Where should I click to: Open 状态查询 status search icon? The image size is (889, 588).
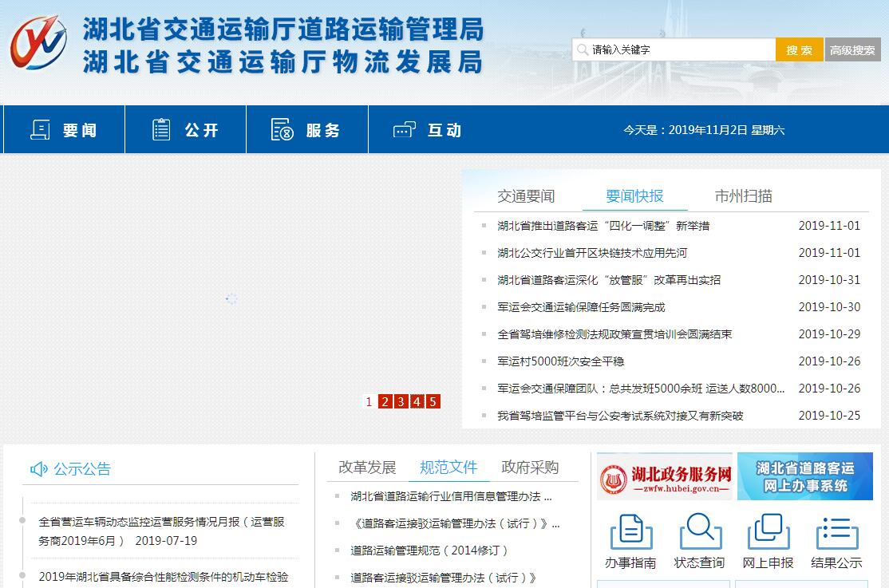(x=700, y=531)
